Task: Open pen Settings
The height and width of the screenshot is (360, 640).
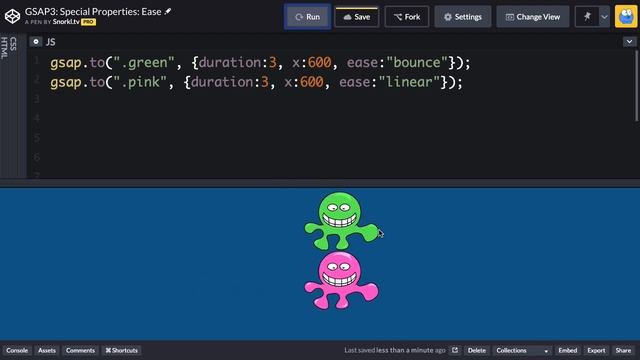Action: 463,17
